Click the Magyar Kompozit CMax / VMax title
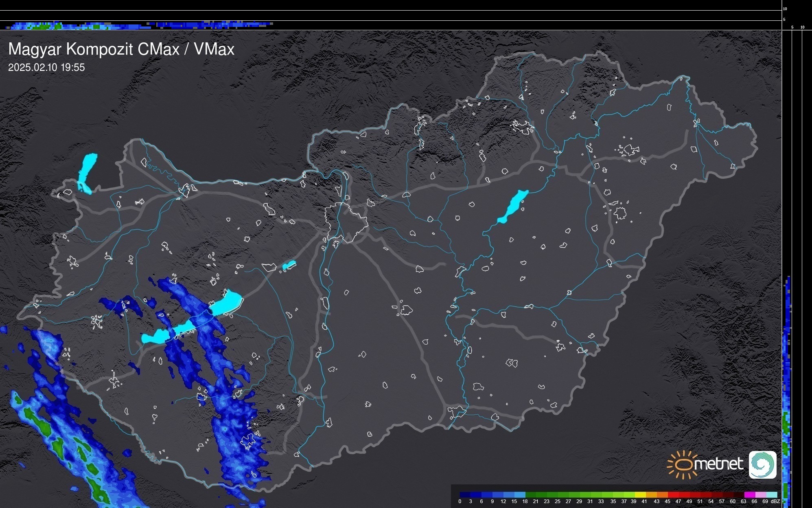 click(121, 49)
